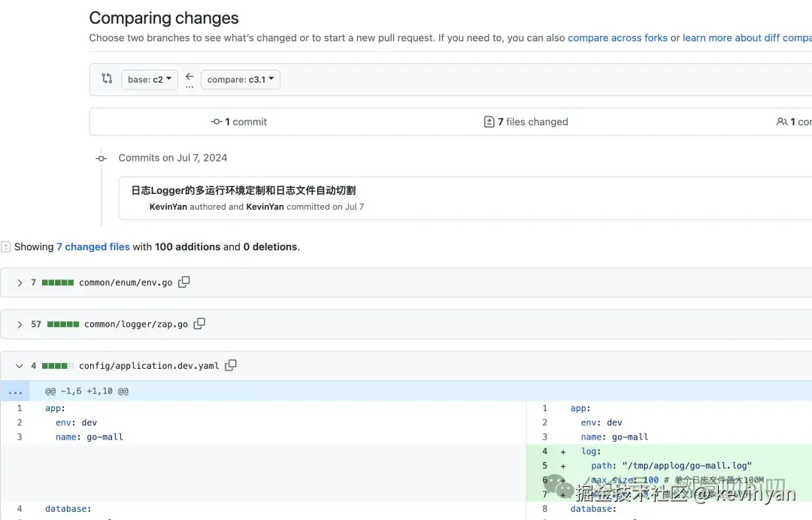This screenshot has height=520, width=812.
Task: Click the common/logger/zap.go file name
Action: click(136, 324)
